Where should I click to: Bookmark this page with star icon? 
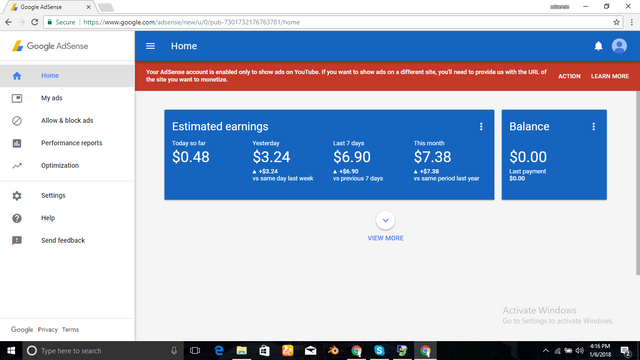click(x=616, y=22)
